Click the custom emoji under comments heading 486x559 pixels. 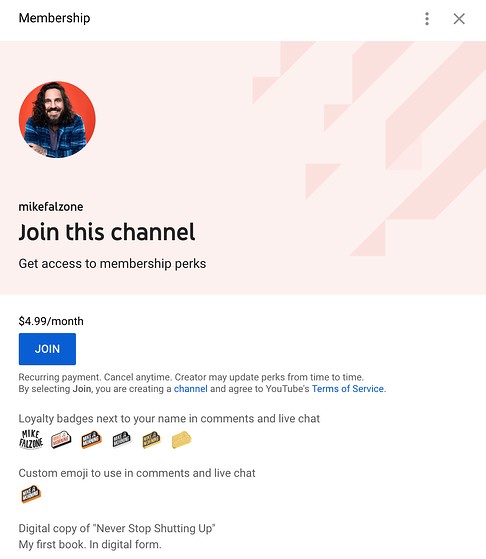31,494
